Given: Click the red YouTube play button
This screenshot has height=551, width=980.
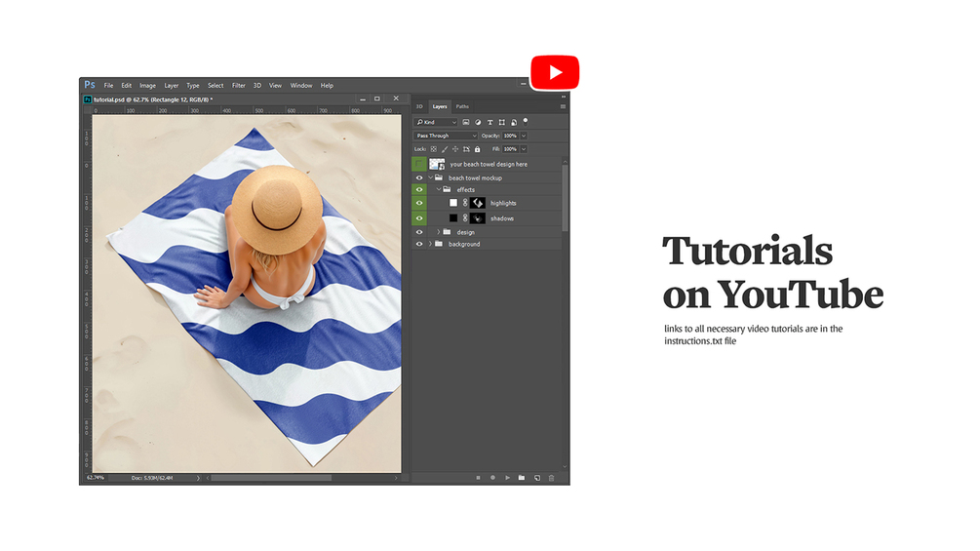Looking at the screenshot, I should click(x=555, y=72).
